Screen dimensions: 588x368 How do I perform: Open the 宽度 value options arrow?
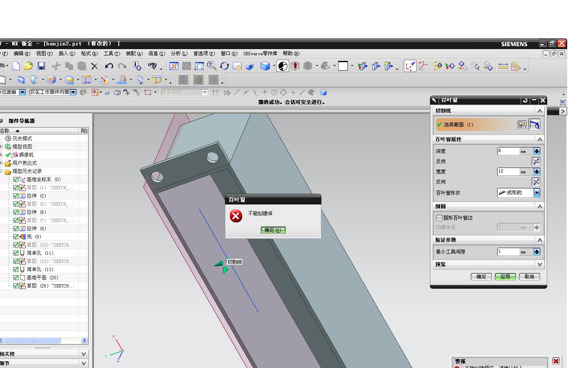(x=537, y=172)
